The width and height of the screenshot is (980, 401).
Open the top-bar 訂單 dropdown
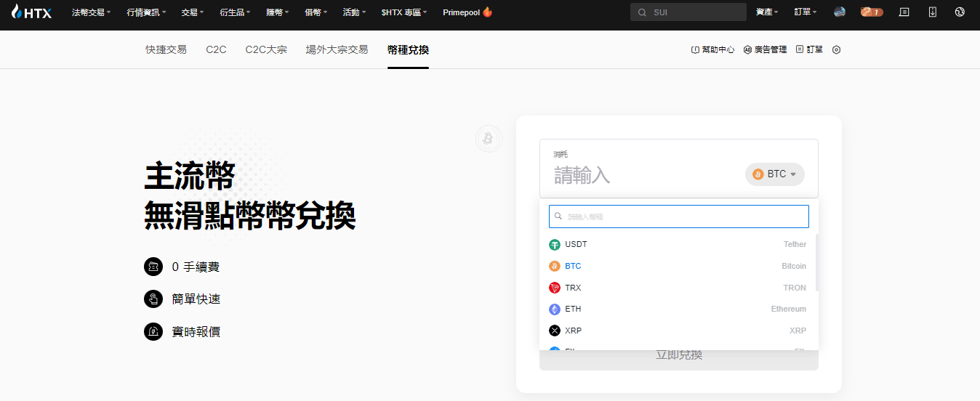[806, 12]
